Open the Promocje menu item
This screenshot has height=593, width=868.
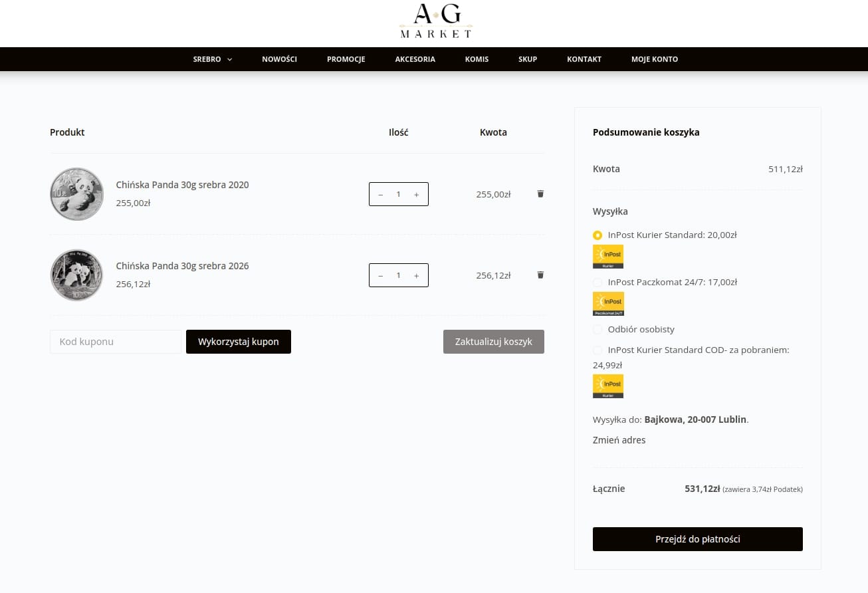pyautogui.click(x=346, y=59)
